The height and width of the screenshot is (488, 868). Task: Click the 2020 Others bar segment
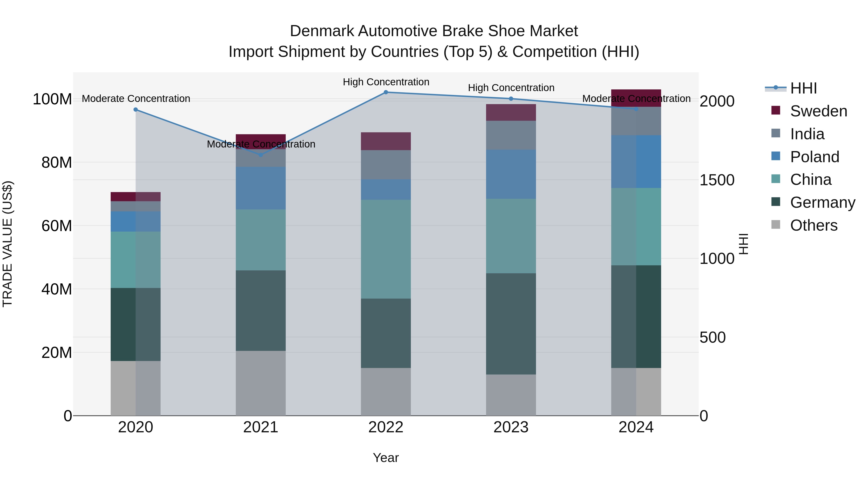point(136,388)
